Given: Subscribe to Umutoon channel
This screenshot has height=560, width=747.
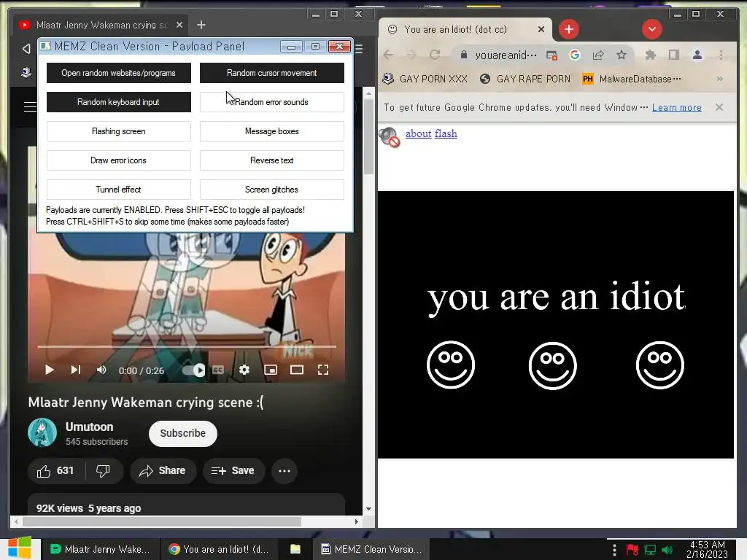Looking at the screenshot, I should (x=183, y=433).
